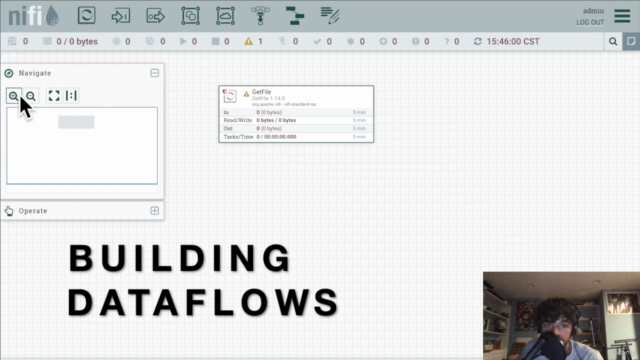Click the Zoom In button

tap(13, 96)
